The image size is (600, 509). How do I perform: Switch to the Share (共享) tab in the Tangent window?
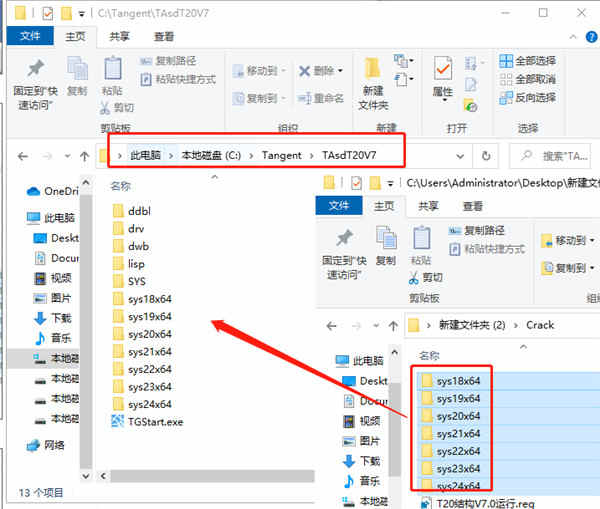click(119, 36)
